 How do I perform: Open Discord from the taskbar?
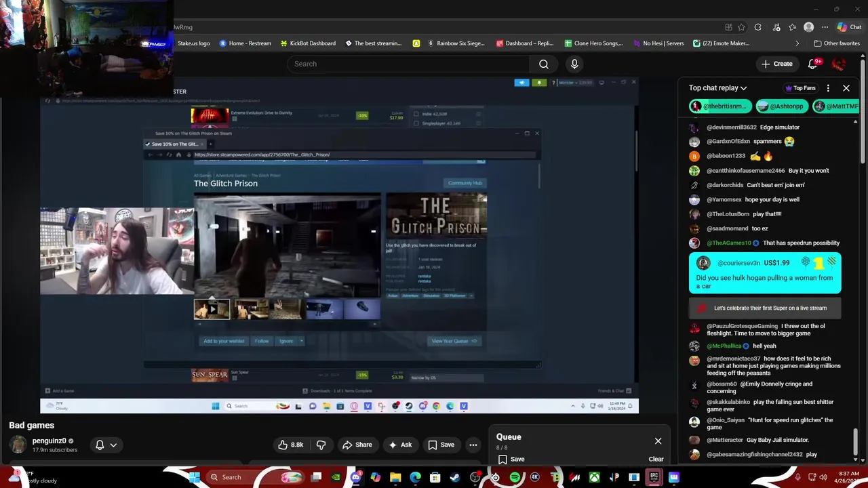coord(355,477)
